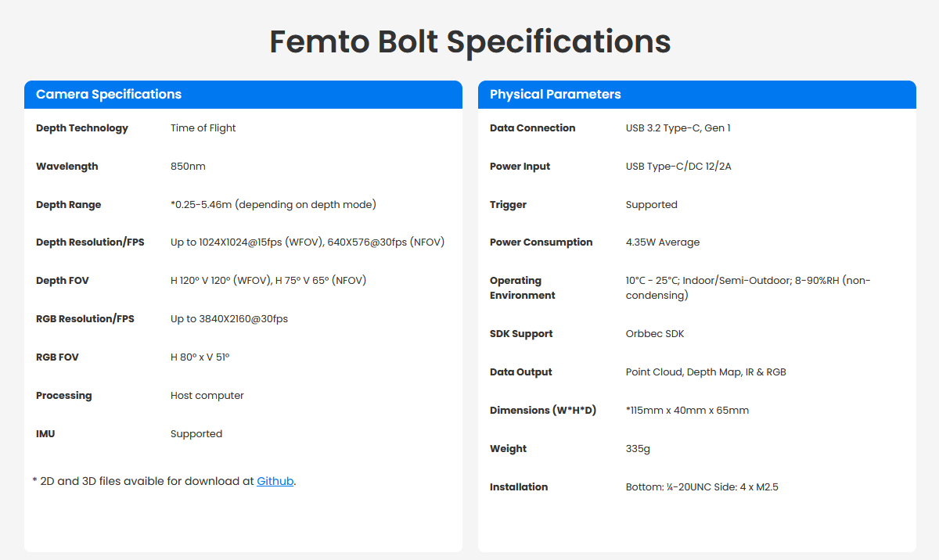Click the 335g weight value

(x=638, y=449)
